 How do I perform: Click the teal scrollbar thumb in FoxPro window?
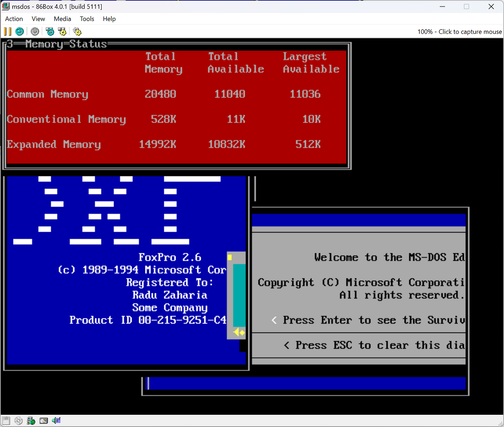(x=239, y=295)
